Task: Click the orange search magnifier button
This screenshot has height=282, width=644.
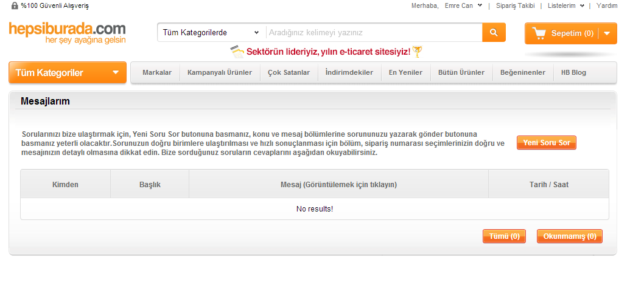Action: [494, 33]
